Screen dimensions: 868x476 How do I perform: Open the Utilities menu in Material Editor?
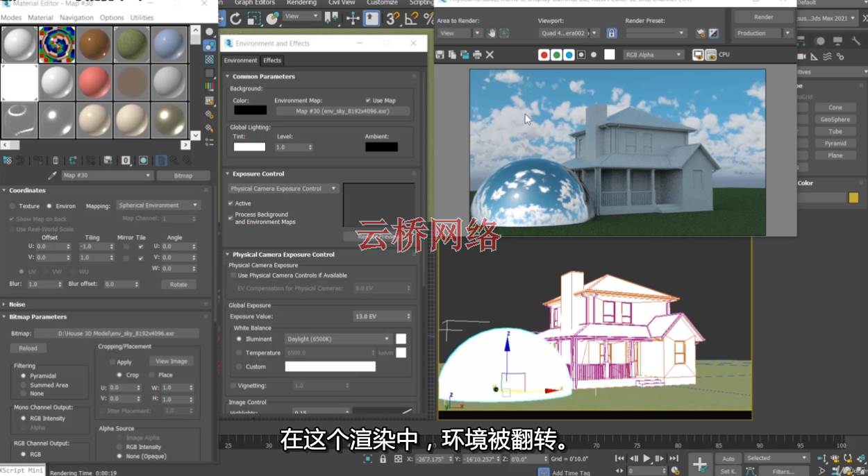coord(142,17)
